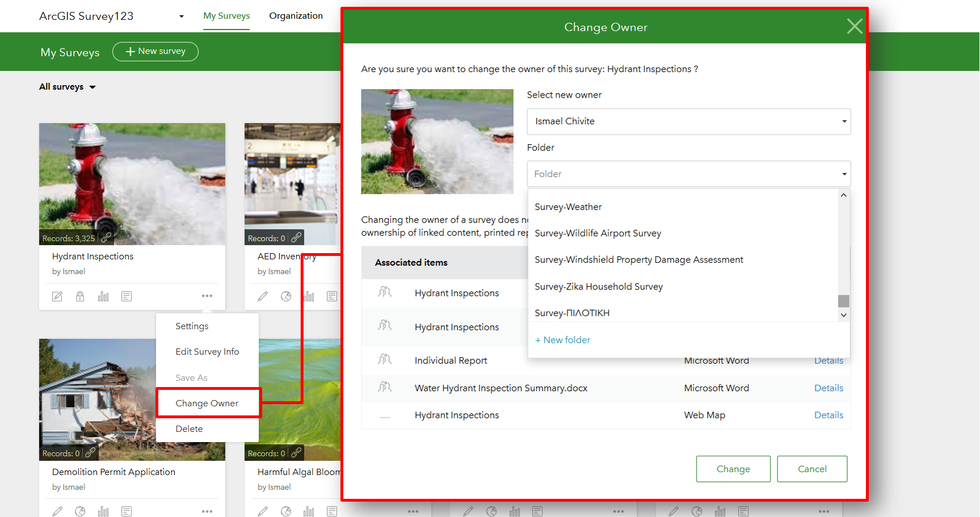Open Settings from the survey menu
The height and width of the screenshot is (517, 980).
[192, 326]
